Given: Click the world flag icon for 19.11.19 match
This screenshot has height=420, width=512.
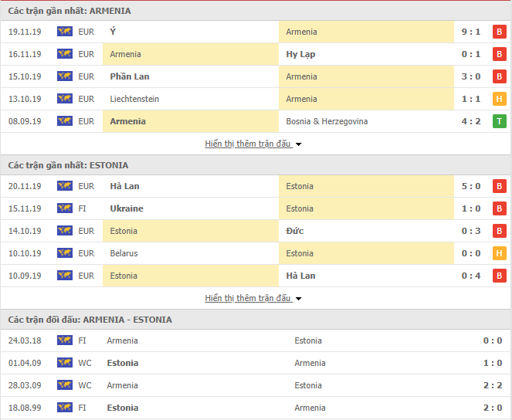Looking at the screenshot, I should [65, 32].
